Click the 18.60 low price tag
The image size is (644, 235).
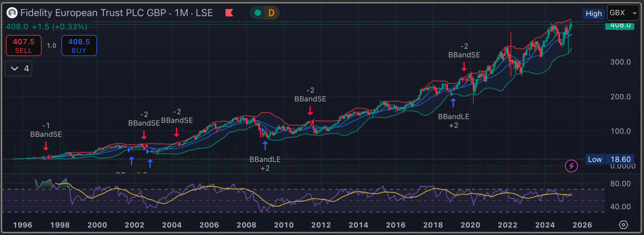(620, 159)
